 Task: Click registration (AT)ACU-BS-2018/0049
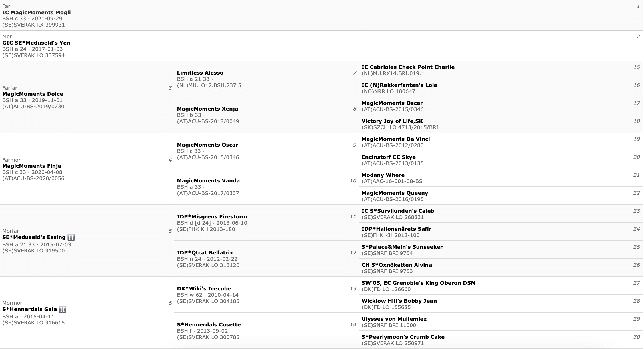208,121
